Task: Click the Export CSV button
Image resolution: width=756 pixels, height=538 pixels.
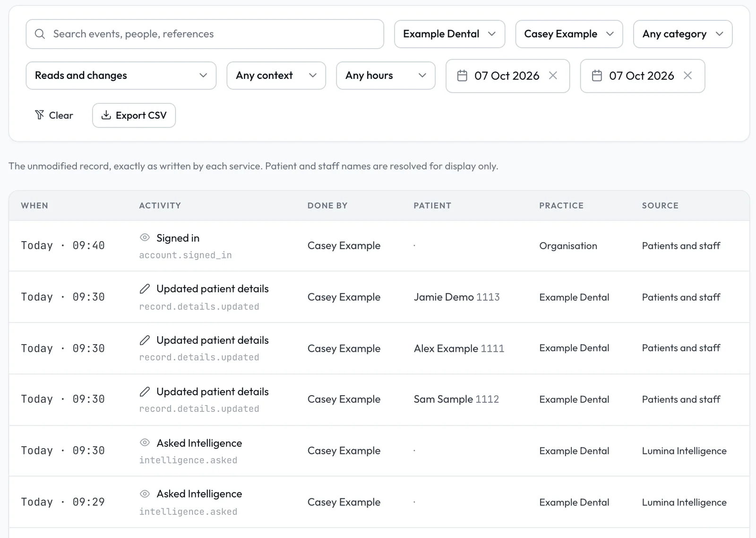Action: click(x=134, y=115)
